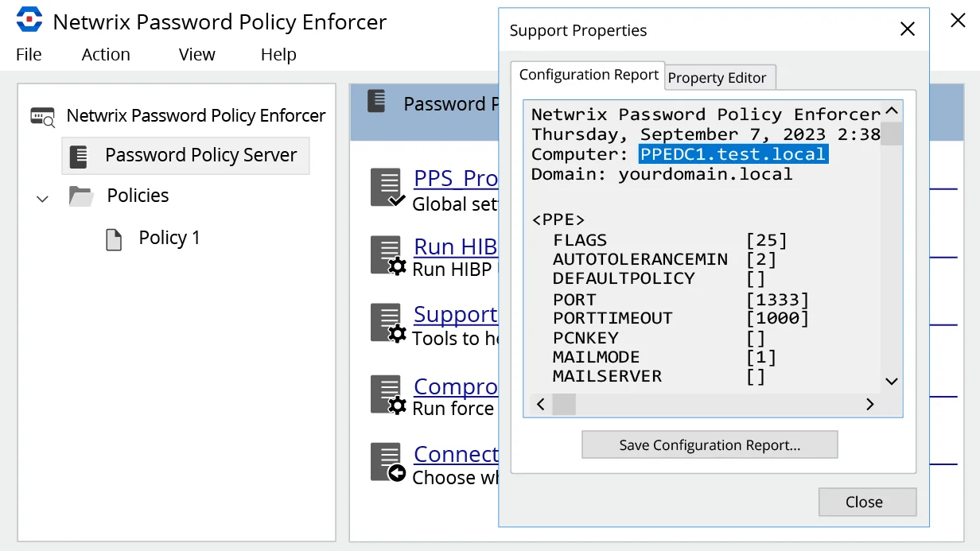Click the server icon in the Password Policy Server header

pyautogui.click(x=376, y=101)
